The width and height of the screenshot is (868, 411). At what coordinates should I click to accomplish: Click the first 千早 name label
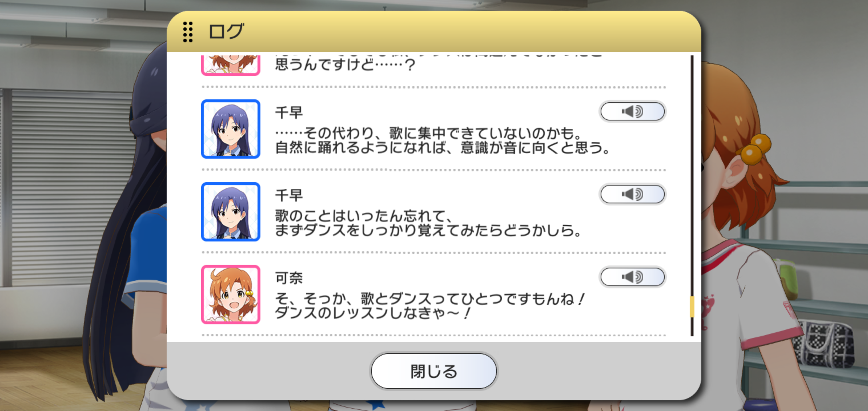point(289,112)
